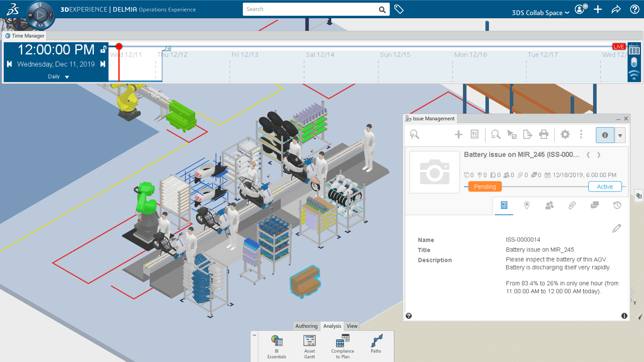Open Issue Management settings gear

pyautogui.click(x=565, y=135)
